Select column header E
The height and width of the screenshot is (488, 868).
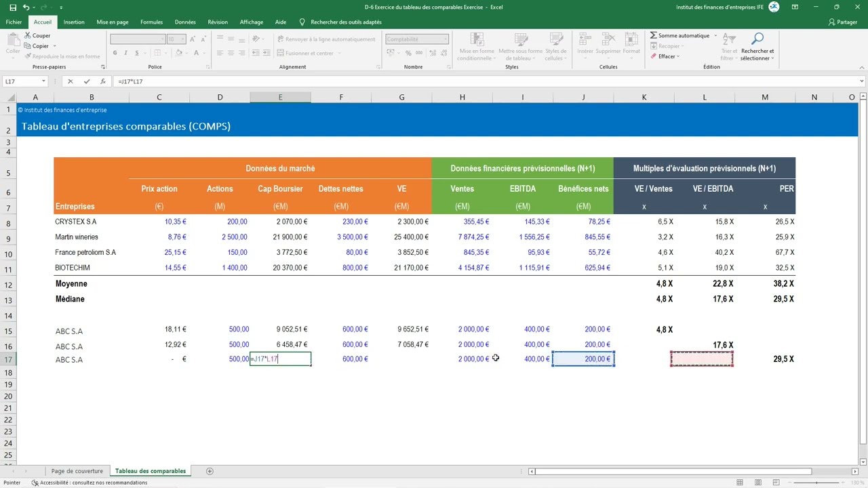pos(280,97)
